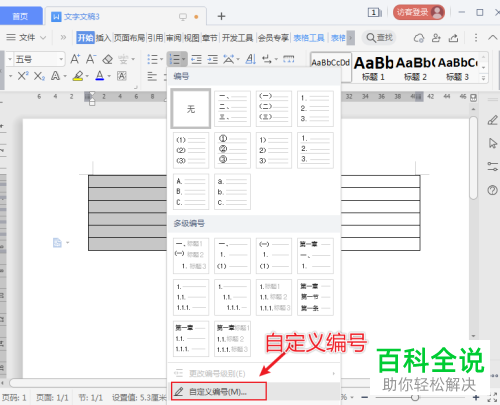The width and height of the screenshot is (500, 405).
Task: Click the pen tool in right sidebar
Action: point(492,120)
